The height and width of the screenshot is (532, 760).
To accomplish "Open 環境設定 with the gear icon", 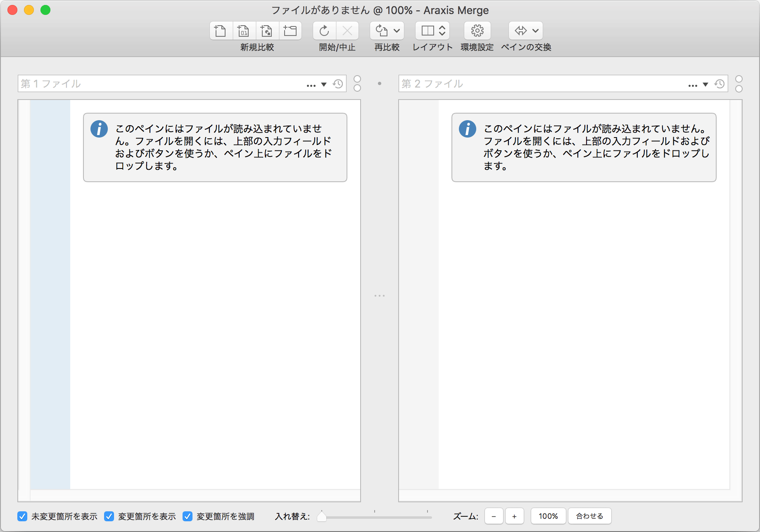I will pos(477,31).
